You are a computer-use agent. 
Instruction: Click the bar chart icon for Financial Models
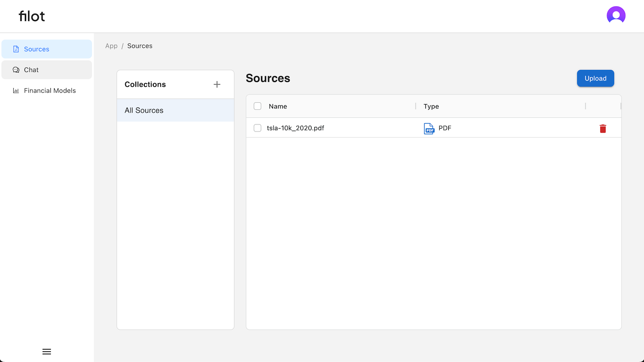16,90
